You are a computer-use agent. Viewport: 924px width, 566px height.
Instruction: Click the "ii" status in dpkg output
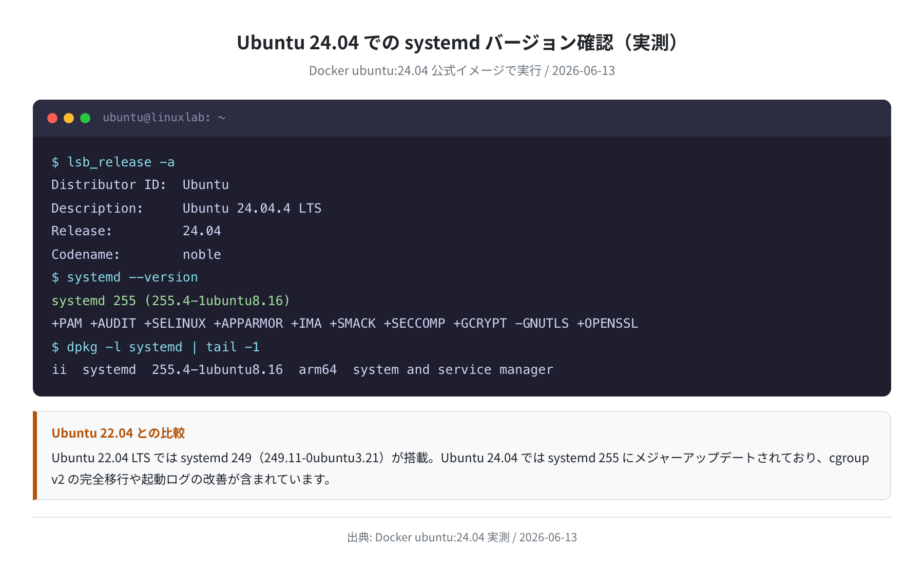pos(59,370)
